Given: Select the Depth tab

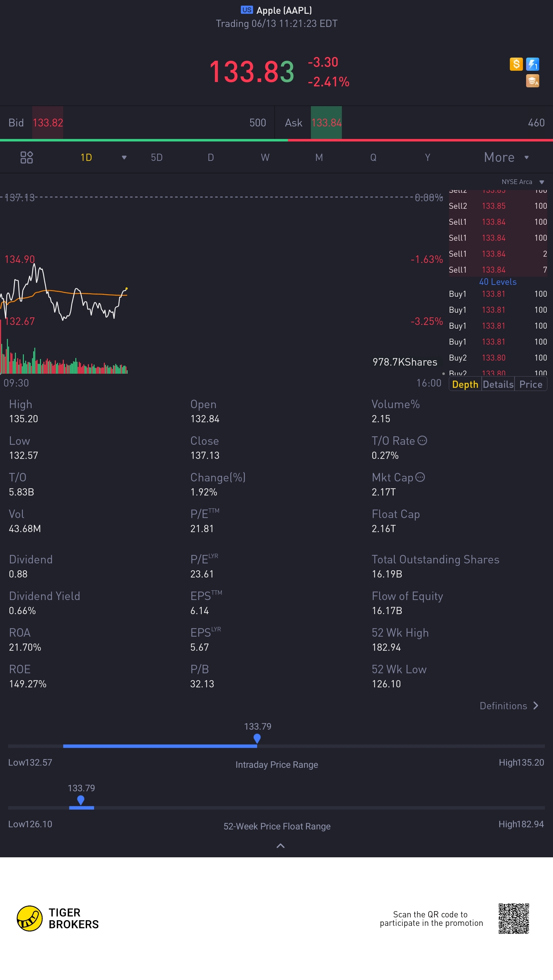Looking at the screenshot, I should coord(465,384).
